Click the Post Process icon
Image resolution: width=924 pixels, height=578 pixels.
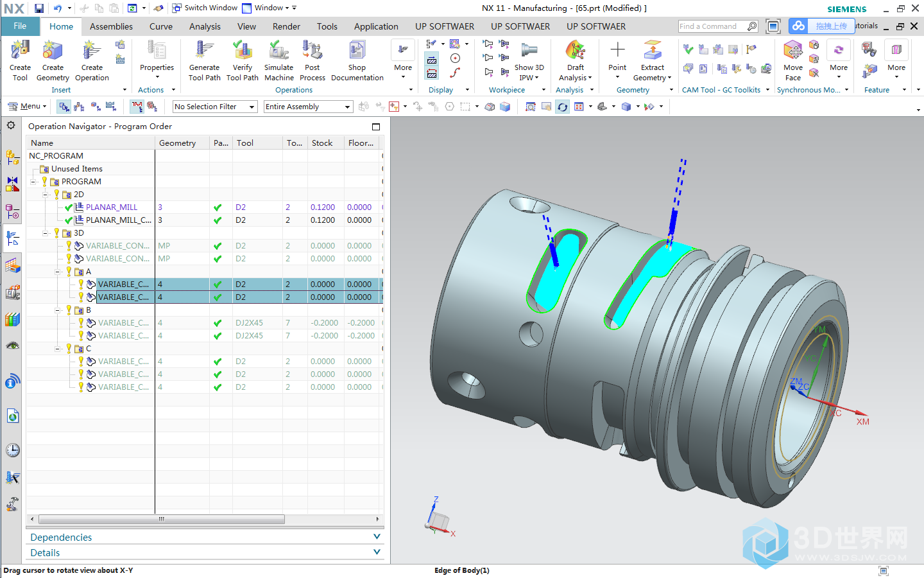pos(312,60)
